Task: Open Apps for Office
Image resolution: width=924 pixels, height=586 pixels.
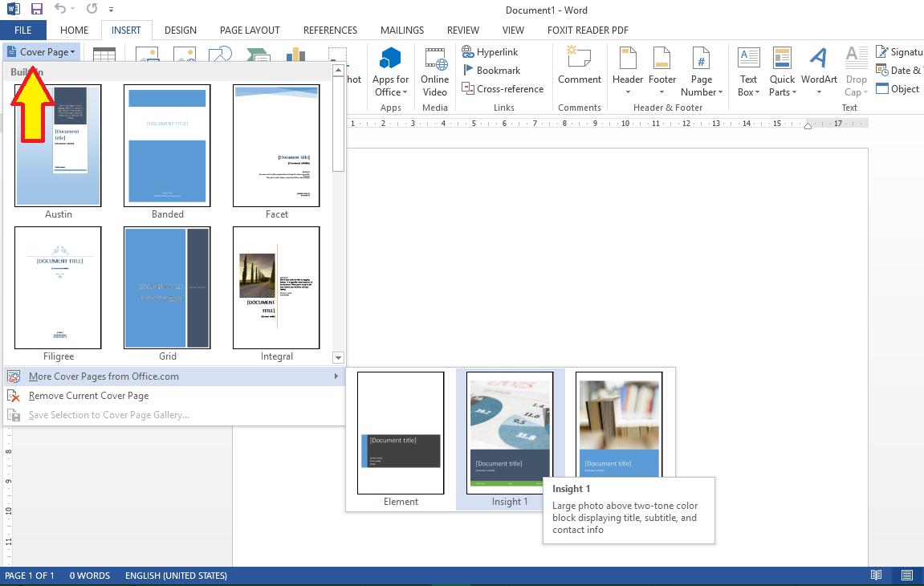Action: tap(390, 71)
